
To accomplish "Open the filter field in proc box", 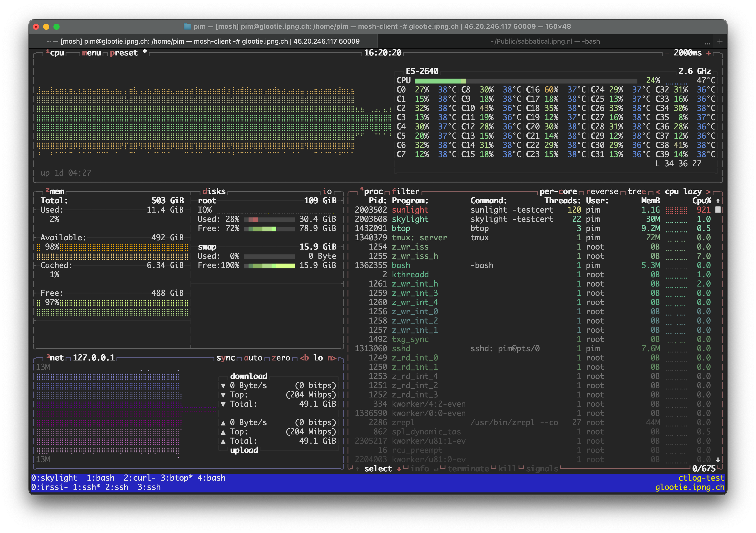I will pyautogui.click(x=405, y=192).
